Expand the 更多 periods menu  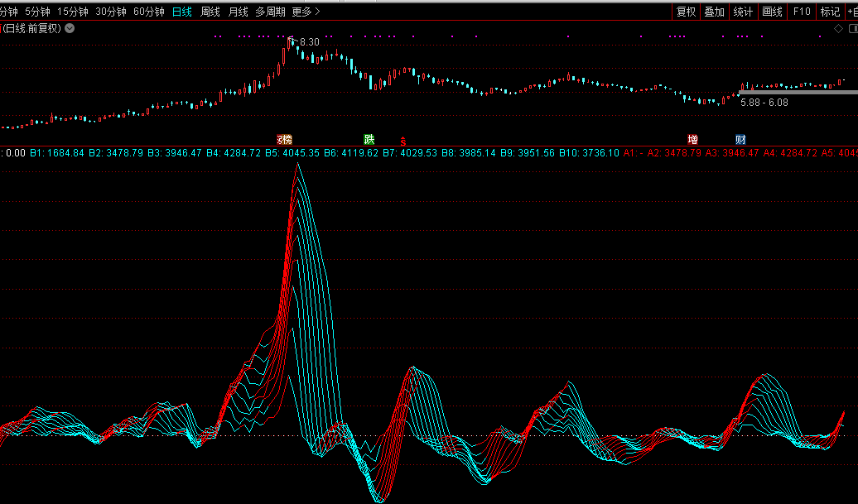pyautogui.click(x=306, y=12)
